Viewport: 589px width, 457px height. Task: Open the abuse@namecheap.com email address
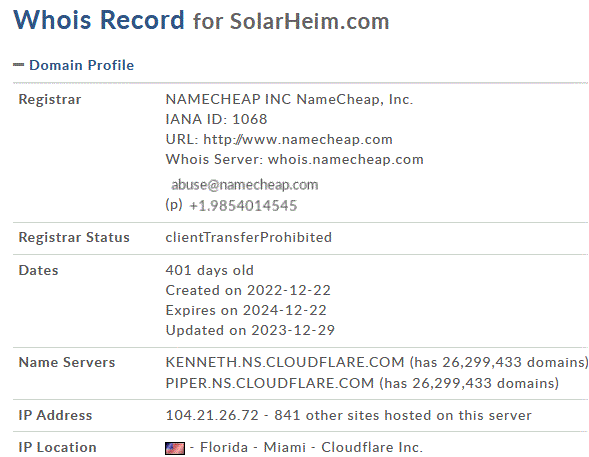pos(245,185)
